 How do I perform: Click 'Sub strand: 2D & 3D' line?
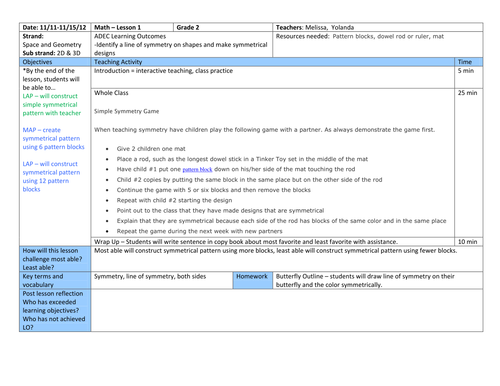coord(51,53)
